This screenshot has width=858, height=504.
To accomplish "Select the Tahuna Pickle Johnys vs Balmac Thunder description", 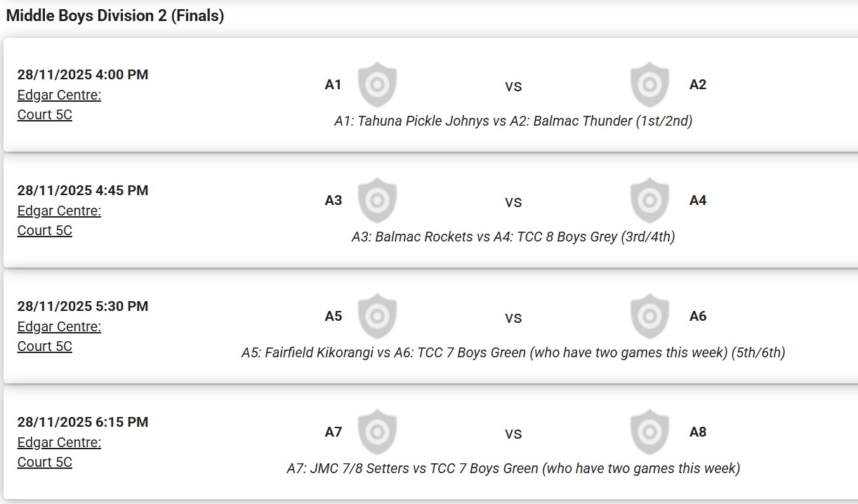I will point(513,121).
